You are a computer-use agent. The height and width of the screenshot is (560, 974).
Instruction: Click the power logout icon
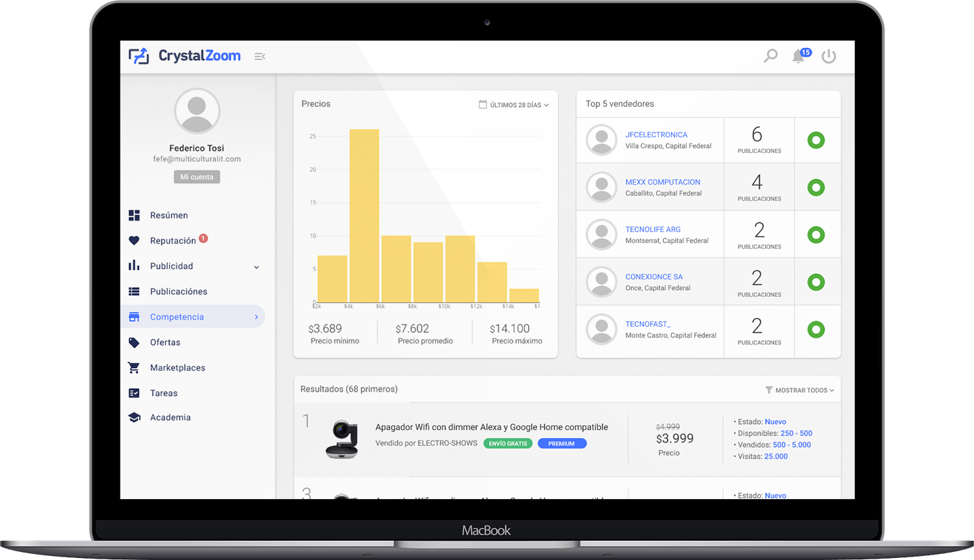click(829, 57)
